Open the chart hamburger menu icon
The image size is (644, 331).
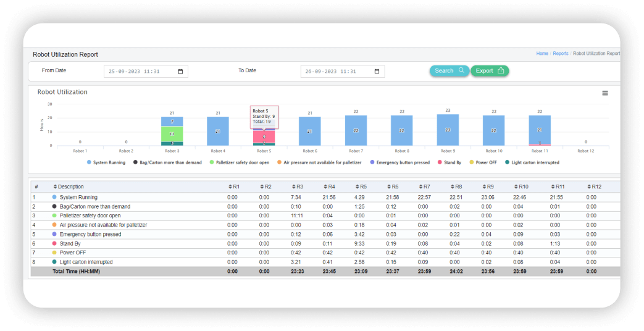[x=604, y=93]
